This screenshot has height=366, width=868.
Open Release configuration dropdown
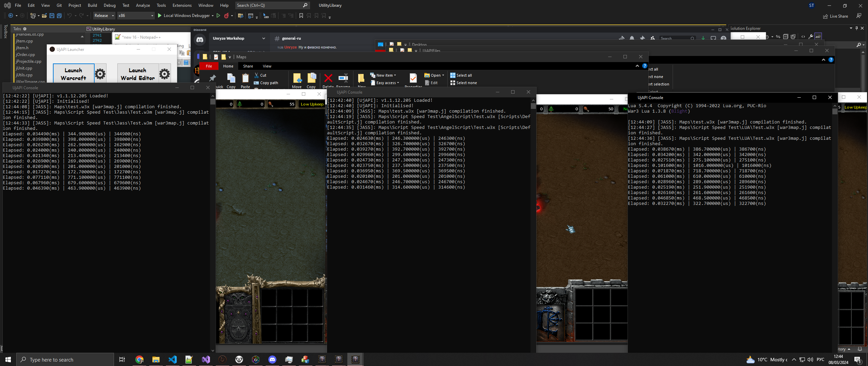(x=104, y=16)
